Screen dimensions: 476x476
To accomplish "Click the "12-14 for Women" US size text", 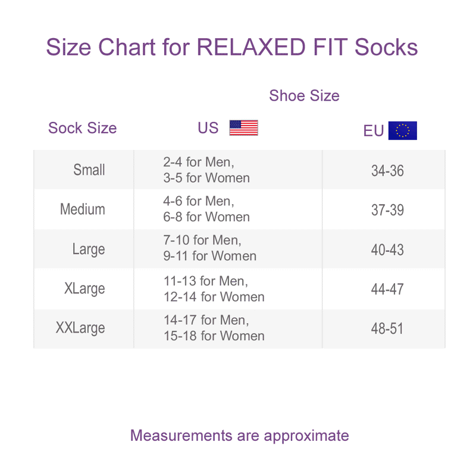I will (214, 296).
